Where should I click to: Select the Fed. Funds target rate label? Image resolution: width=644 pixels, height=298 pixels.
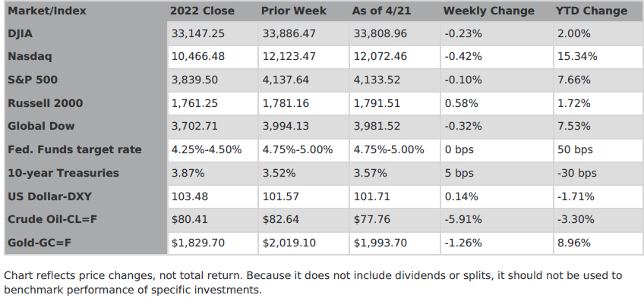74,149
